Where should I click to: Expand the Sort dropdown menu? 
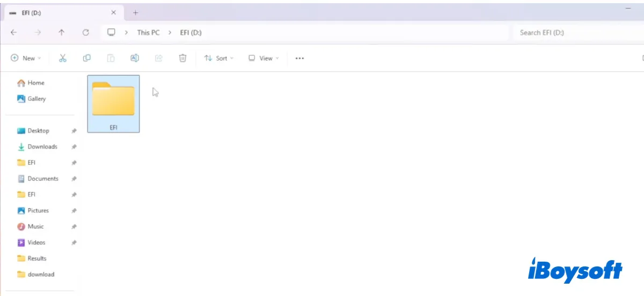coord(219,58)
